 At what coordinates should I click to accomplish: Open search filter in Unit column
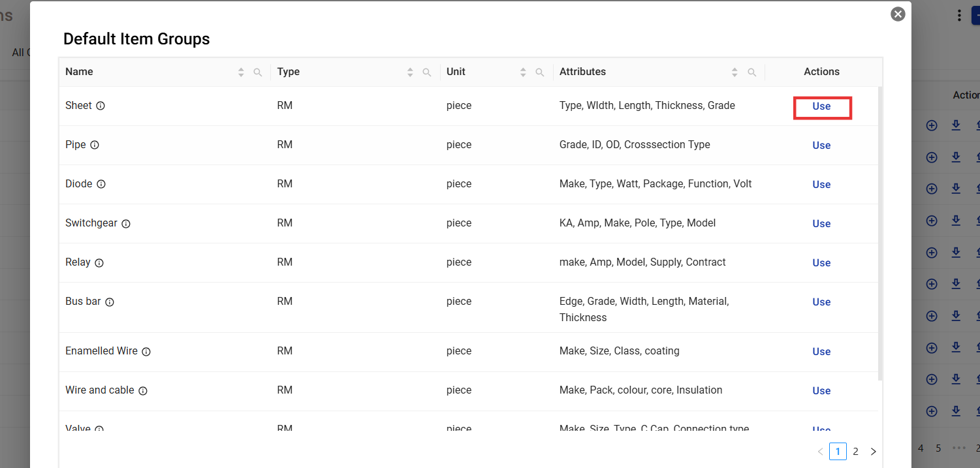[x=540, y=72]
